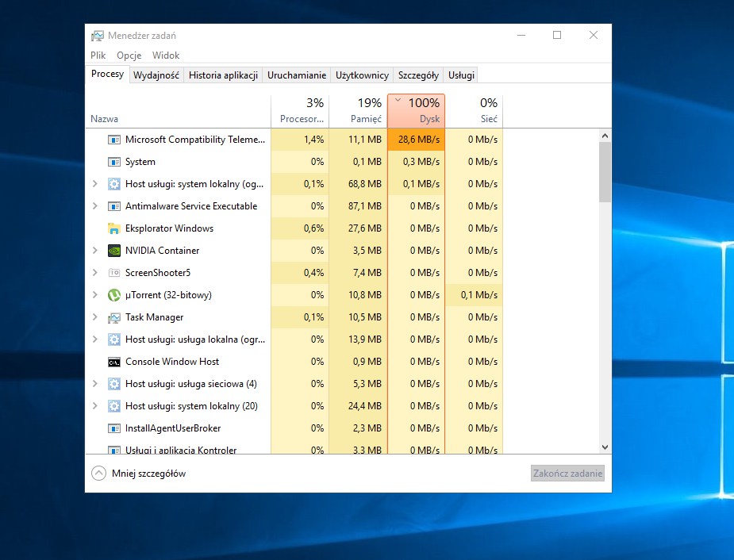Minimize the Menedżer zadań window

point(521,35)
